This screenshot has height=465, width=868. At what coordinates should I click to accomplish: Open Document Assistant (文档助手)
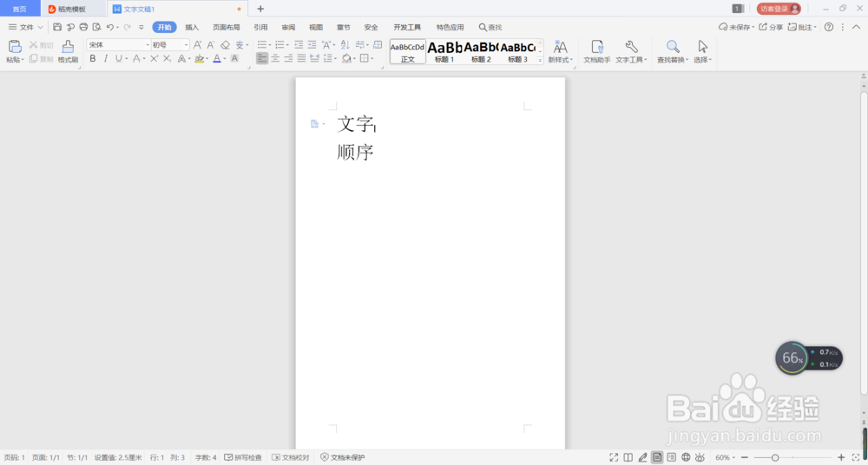(x=597, y=51)
